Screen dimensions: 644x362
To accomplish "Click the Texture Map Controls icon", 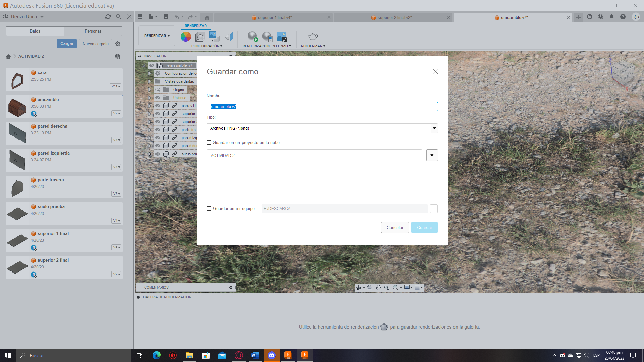I will (x=214, y=37).
